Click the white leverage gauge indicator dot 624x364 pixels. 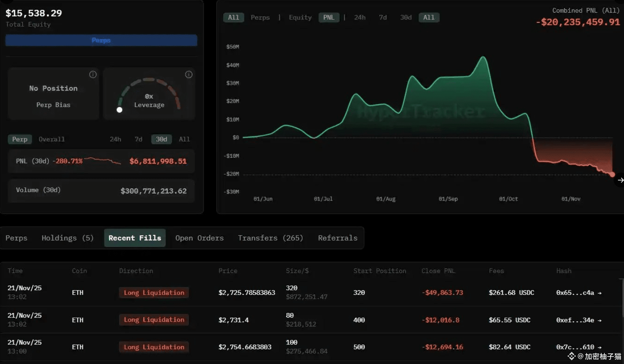pyautogui.click(x=120, y=110)
